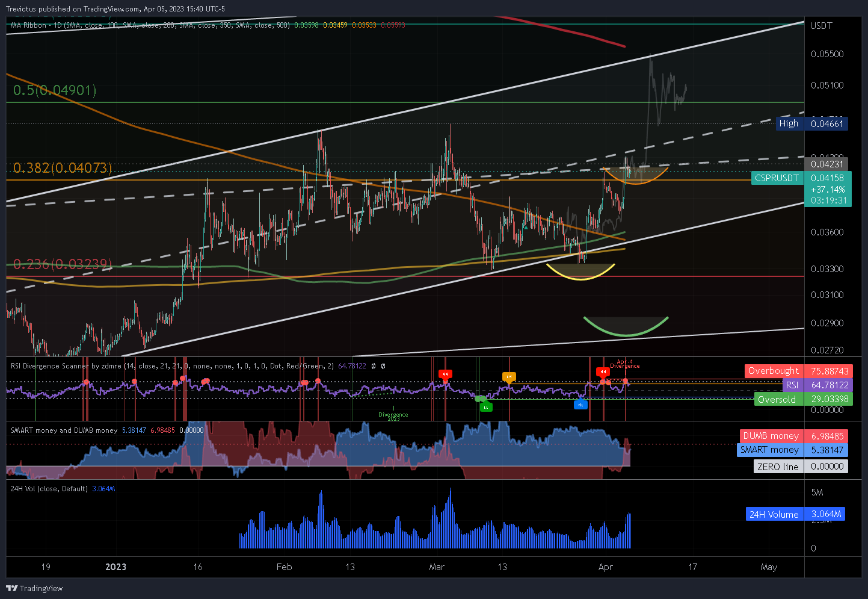
Task: Click the 0.236(0.03239) Fibonacci level label
Action: coord(63,264)
